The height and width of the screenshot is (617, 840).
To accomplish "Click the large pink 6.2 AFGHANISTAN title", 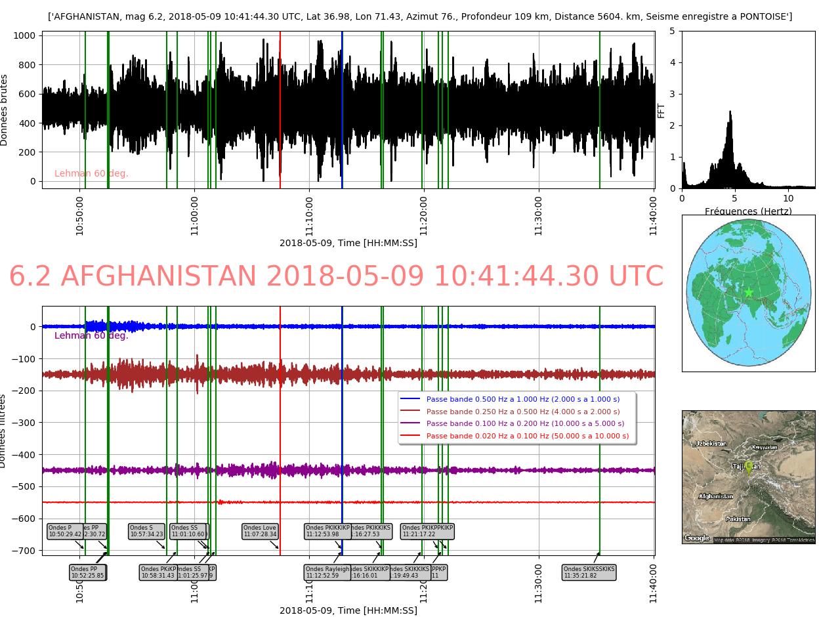I will (336, 277).
